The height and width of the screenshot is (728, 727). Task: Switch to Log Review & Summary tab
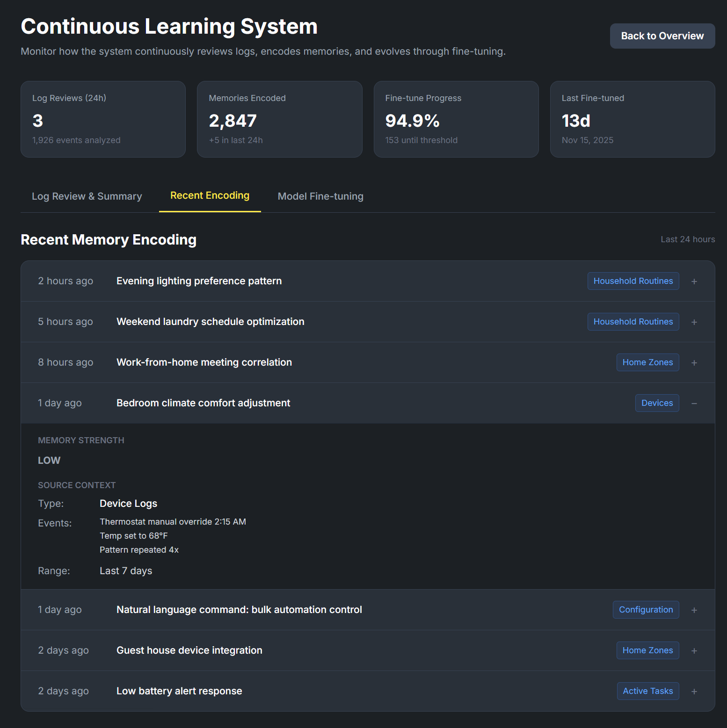pos(87,196)
